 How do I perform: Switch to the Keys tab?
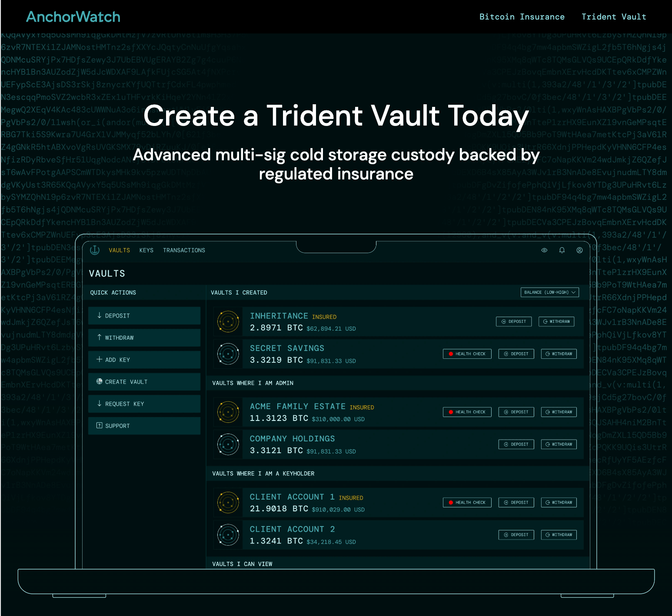(x=146, y=250)
